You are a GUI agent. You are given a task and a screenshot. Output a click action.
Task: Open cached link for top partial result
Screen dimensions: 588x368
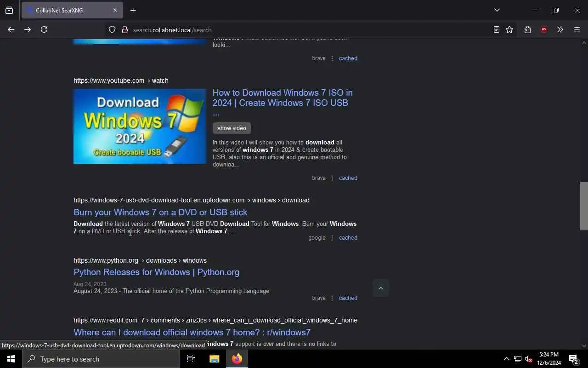pos(348,58)
